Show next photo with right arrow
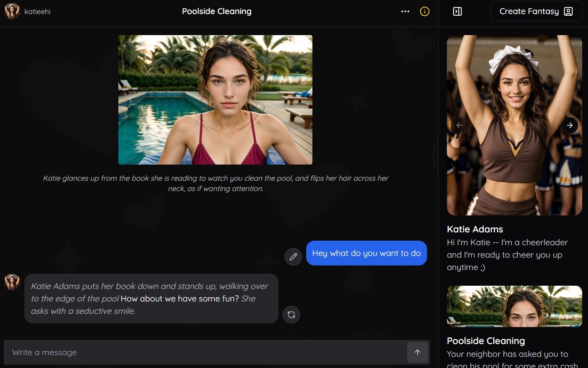The image size is (588, 368). [569, 125]
